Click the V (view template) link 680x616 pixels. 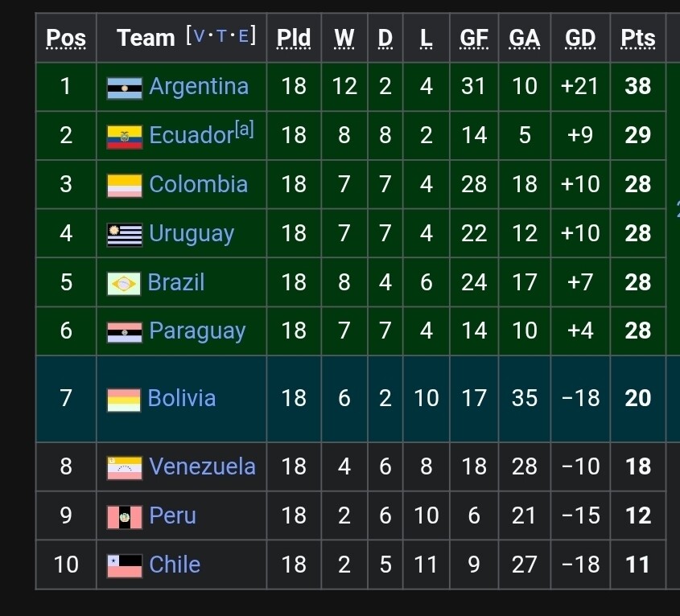tap(200, 36)
